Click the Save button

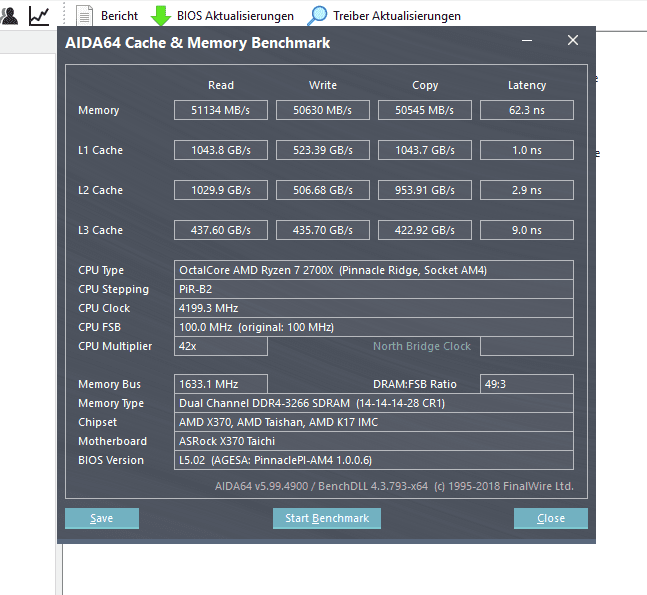pyautogui.click(x=102, y=518)
